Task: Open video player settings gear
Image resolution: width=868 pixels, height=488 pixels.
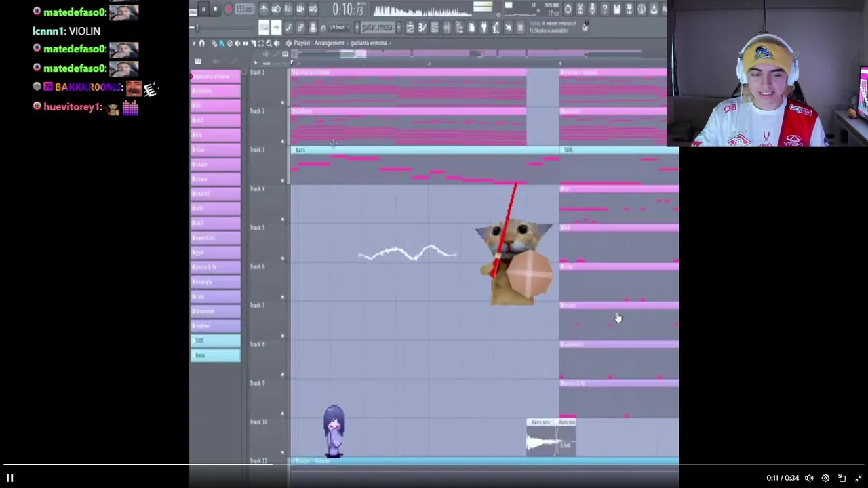Action: point(825,478)
